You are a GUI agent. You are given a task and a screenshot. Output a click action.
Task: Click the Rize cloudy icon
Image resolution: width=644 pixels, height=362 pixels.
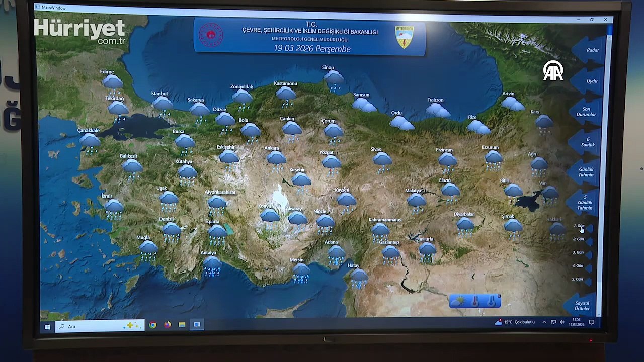coord(478,127)
